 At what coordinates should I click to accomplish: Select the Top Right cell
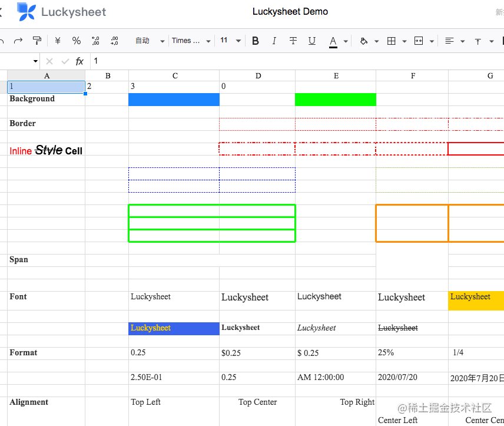[x=336, y=412]
